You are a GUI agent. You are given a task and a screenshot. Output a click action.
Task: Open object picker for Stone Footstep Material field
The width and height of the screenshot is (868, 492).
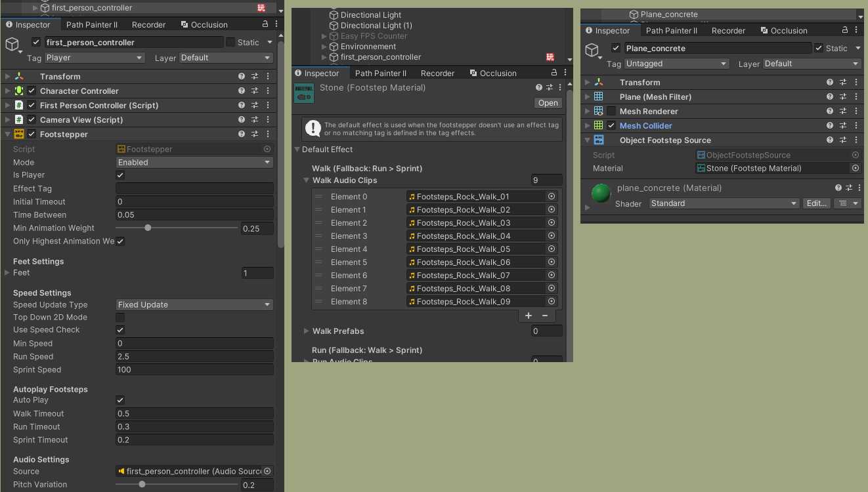tap(856, 169)
